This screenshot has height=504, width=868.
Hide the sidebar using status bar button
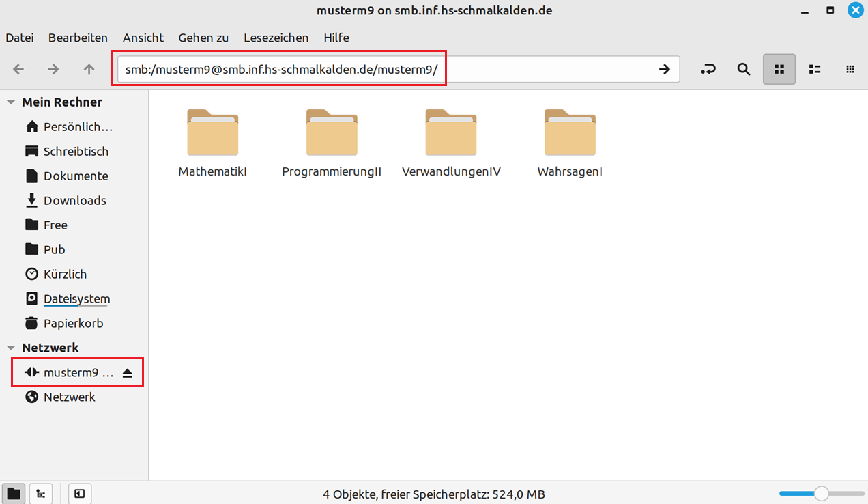click(80, 494)
